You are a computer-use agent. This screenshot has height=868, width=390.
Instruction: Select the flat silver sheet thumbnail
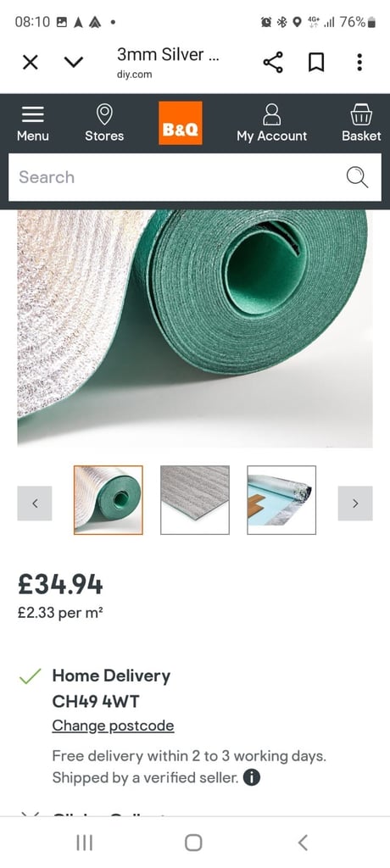[x=194, y=500]
